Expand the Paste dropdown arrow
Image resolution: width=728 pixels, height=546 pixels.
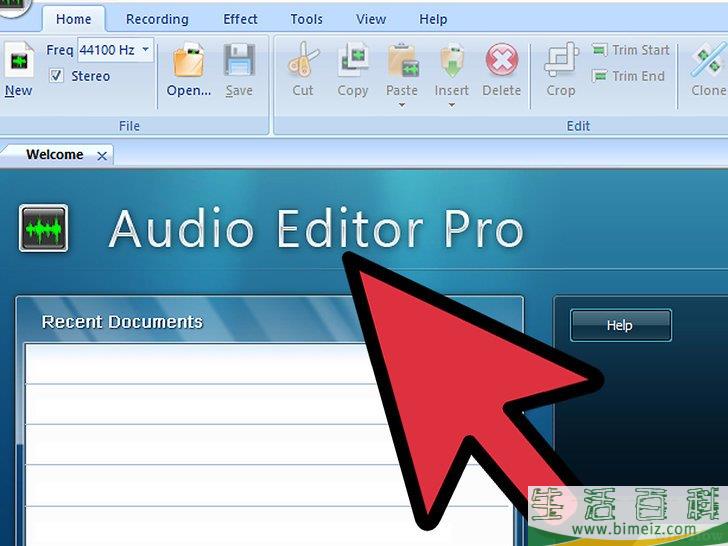click(402, 105)
